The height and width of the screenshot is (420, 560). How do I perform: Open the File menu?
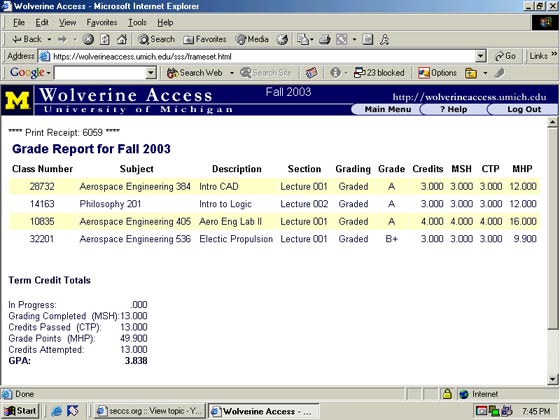click(19, 22)
